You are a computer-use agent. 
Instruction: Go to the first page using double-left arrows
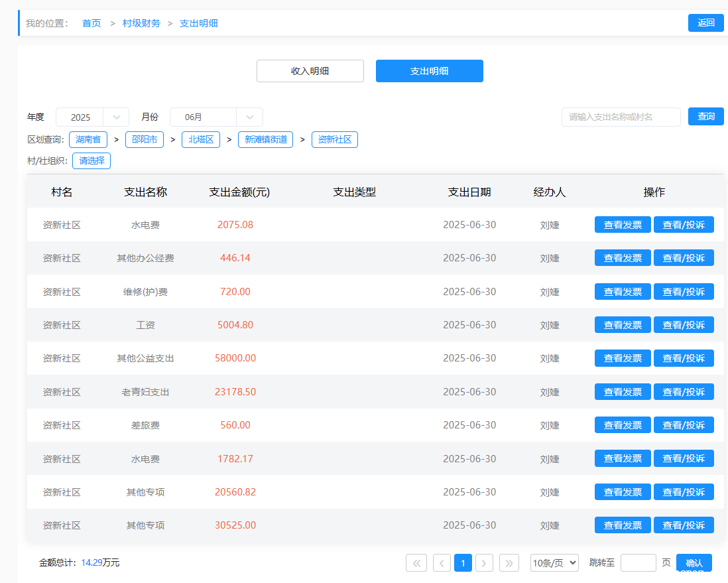(x=416, y=563)
